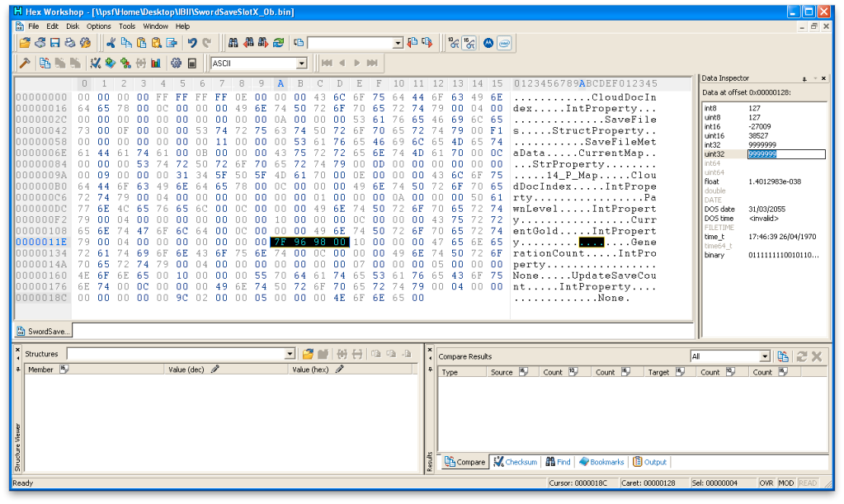This screenshot has width=844, height=504.
Task: Click compare icon beside All dropdown in Compare Results
Action: pos(783,356)
